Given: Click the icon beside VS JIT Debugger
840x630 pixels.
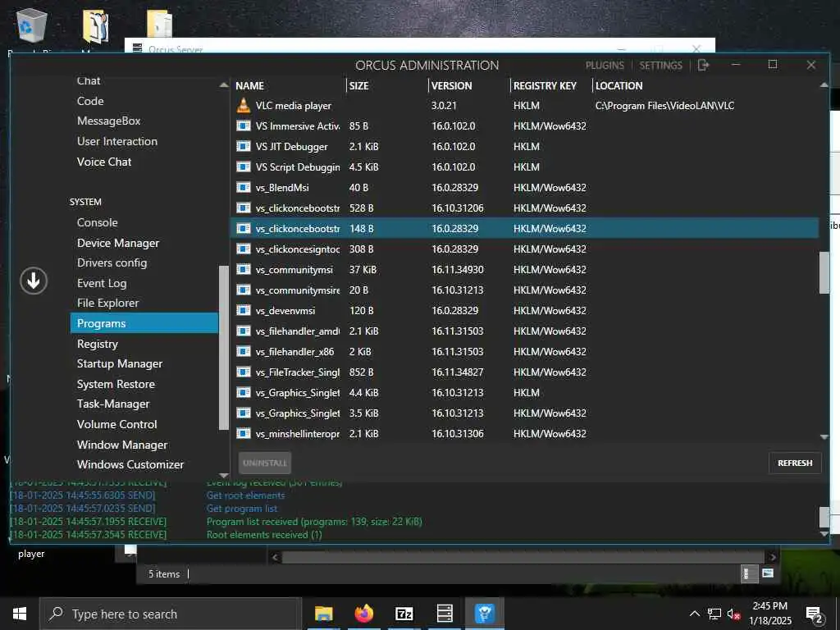Looking at the screenshot, I should pos(243,146).
